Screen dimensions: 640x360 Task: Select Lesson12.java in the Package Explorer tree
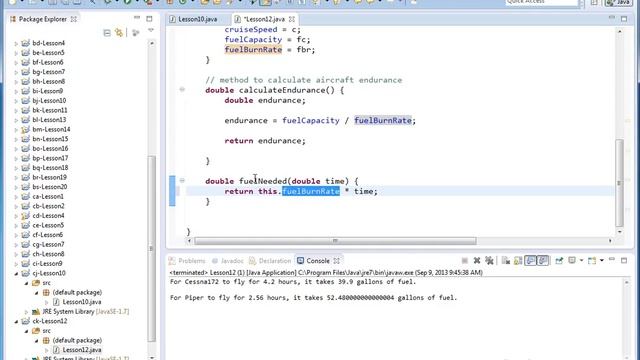[x=82, y=350]
